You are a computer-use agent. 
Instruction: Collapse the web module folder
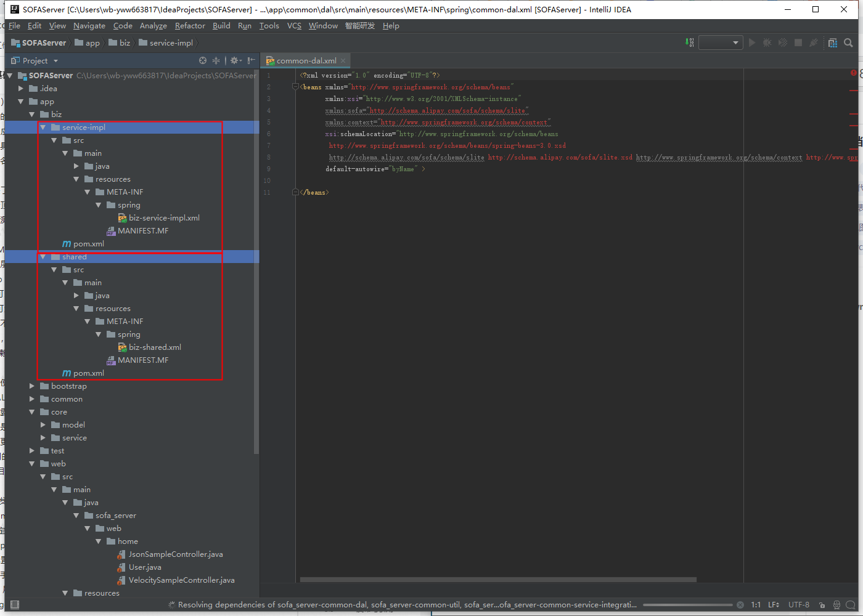[x=32, y=464]
